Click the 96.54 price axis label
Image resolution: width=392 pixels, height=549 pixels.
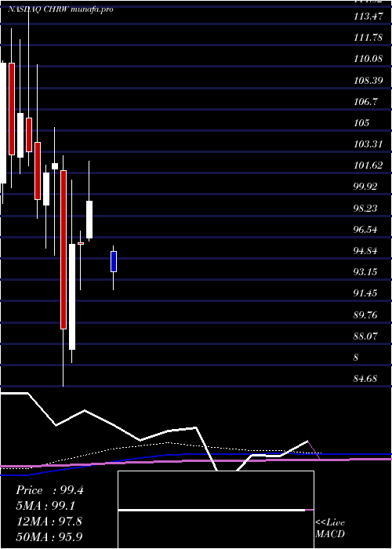tap(365, 230)
